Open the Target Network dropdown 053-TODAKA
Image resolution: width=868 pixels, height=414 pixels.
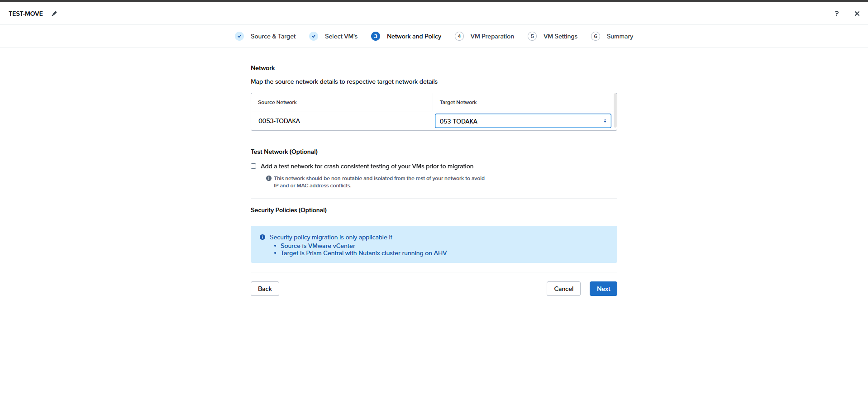(523, 121)
